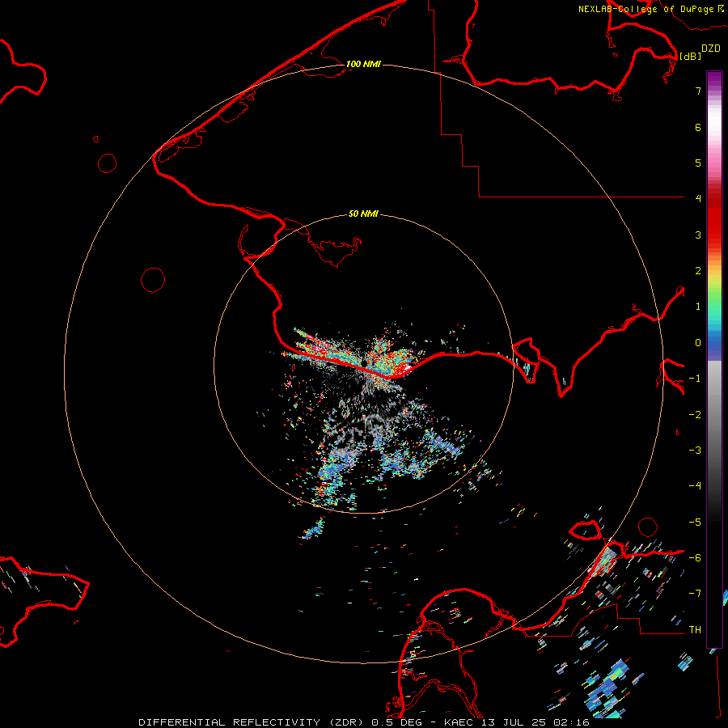This screenshot has width=728, height=728.
Task: Click the -2 value on the color scale
Action: click(x=695, y=415)
